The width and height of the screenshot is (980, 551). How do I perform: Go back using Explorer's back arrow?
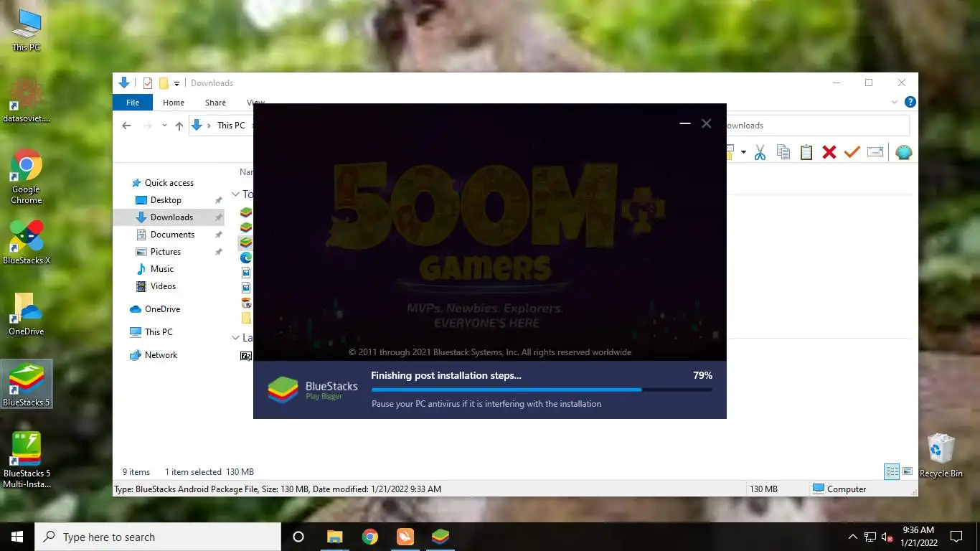coord(126,126)
